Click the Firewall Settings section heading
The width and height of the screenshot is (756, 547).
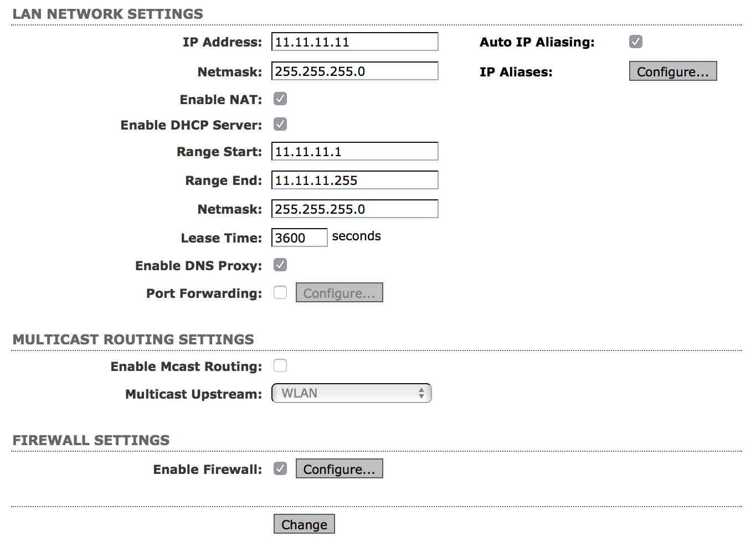coord(91,440)
